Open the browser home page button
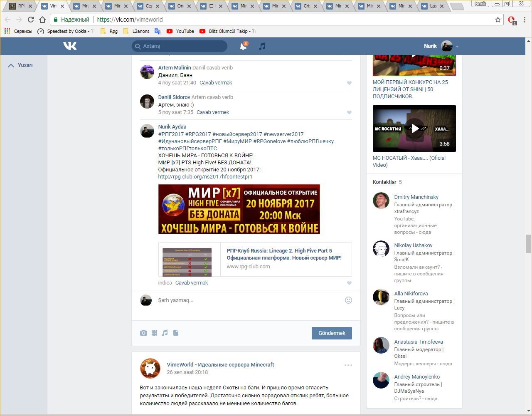532x416 pixels. point(42,20)
